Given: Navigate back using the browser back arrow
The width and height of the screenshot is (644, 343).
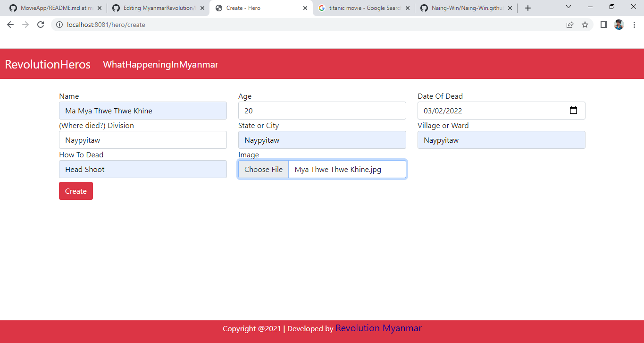Looking at the screenshot, I should [10, 25].
